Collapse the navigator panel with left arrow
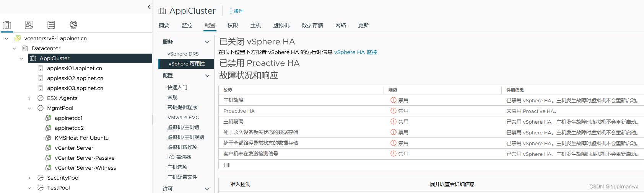This screenshot has width=644, height=193. point(149,7)
